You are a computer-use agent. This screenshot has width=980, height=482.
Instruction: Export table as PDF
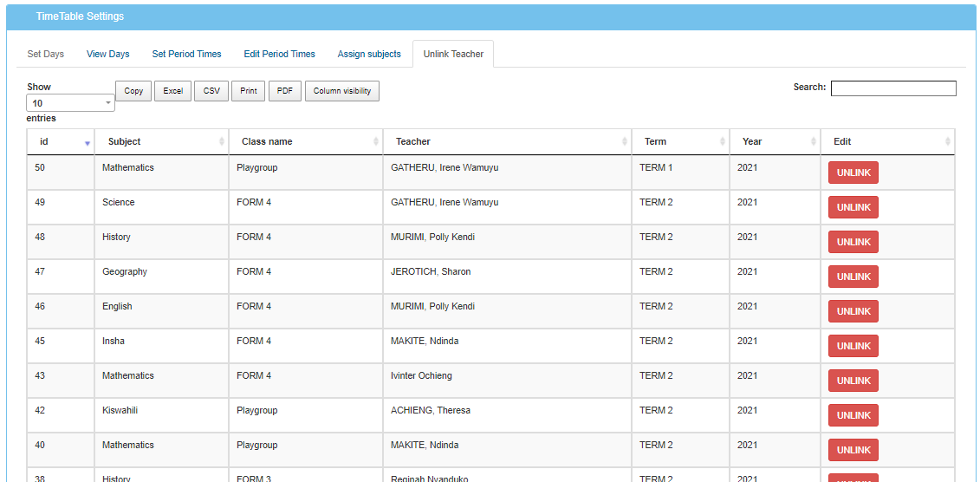tap(284, 91)
